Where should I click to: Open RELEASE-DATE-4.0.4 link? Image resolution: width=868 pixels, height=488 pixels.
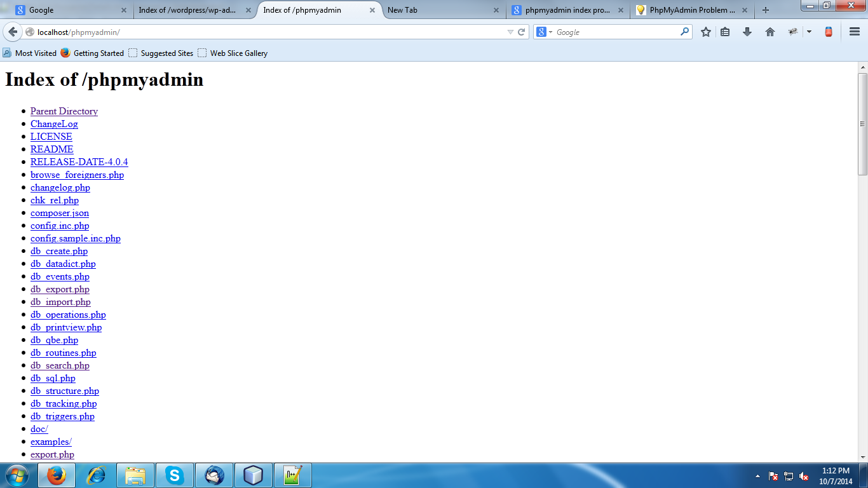click(x=79, y=162)
